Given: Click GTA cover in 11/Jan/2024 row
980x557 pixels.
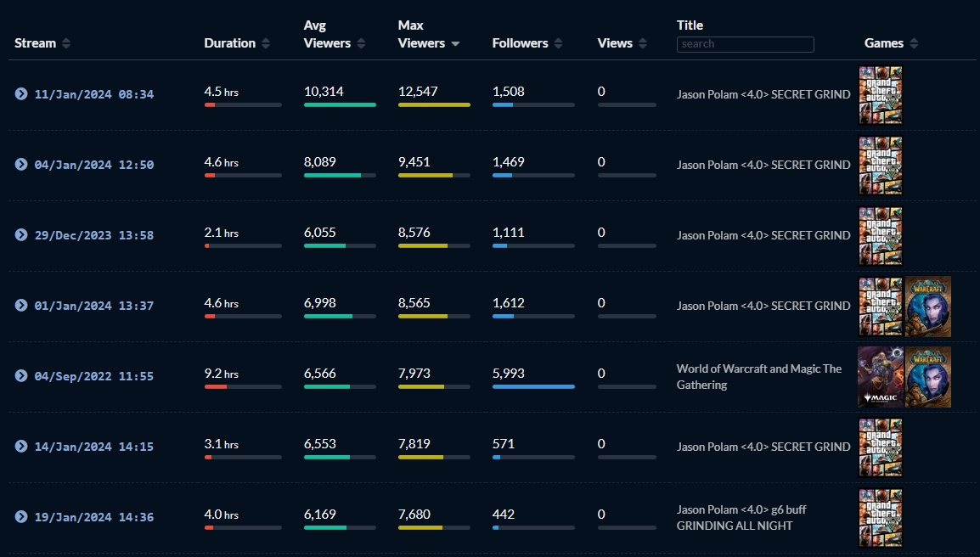Looking at the screenshot, I should 881,95.
